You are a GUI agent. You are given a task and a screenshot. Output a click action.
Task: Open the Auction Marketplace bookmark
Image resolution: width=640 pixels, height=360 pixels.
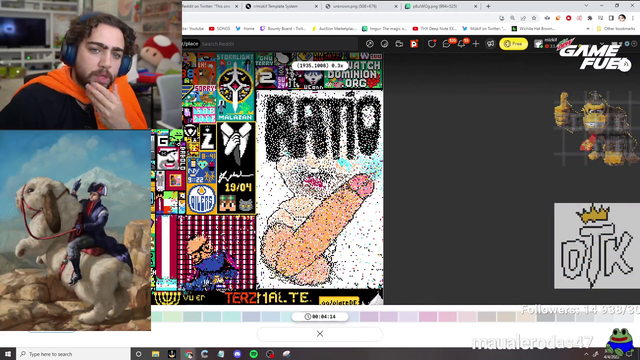pos(334,29)
